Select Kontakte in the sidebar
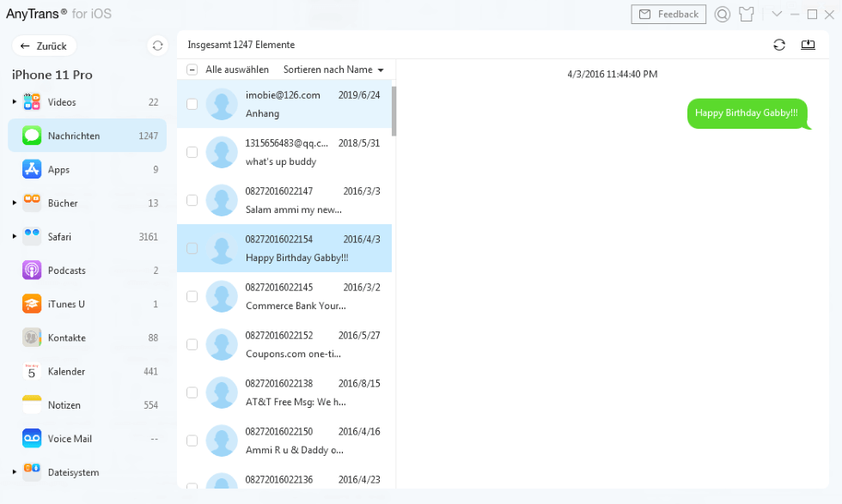 (x=66, y=338)
